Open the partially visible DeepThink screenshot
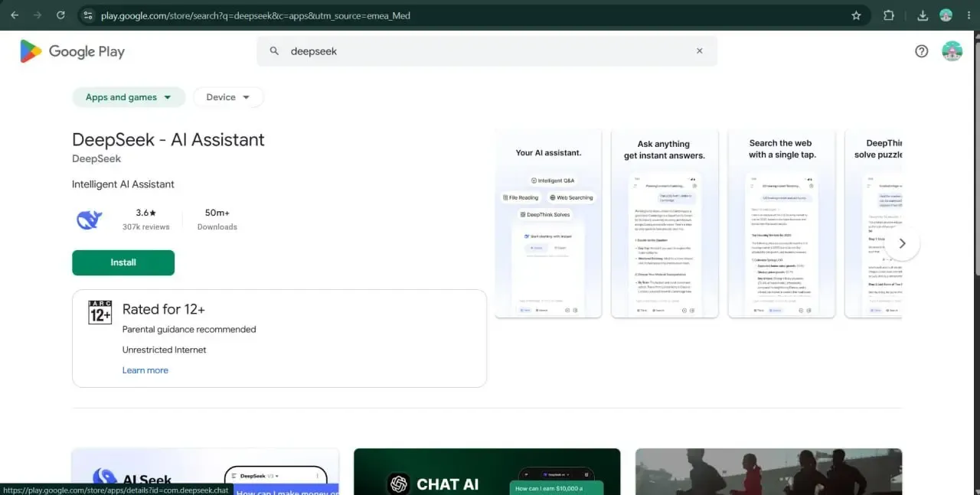Screen dimensions: 980x495 873,223
